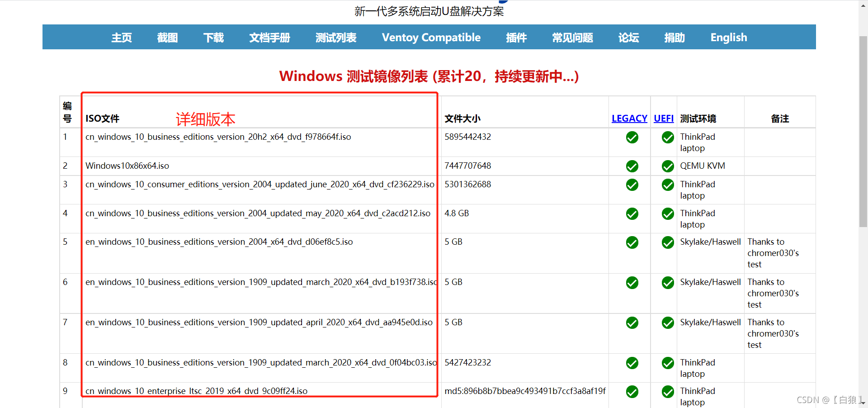This screenshot has width=868, height=408.
Task: Open the 截图 nav item
Action: click(167, 38)
